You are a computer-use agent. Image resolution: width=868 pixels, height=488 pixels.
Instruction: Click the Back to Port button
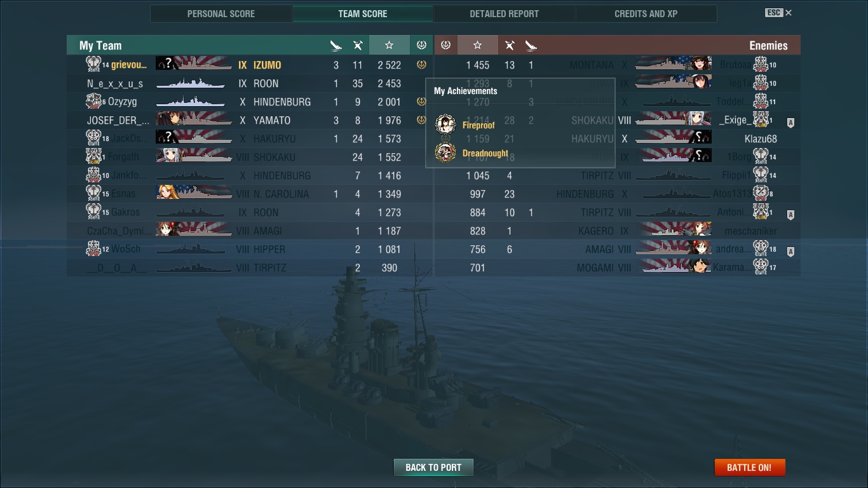tap(433, 467)
